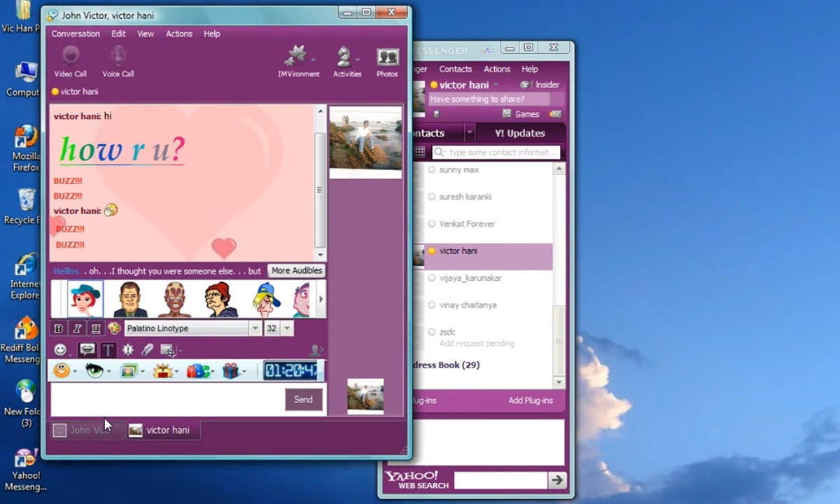
Task: Select the red-haired girl audible avatar
Action: (85, 300)
